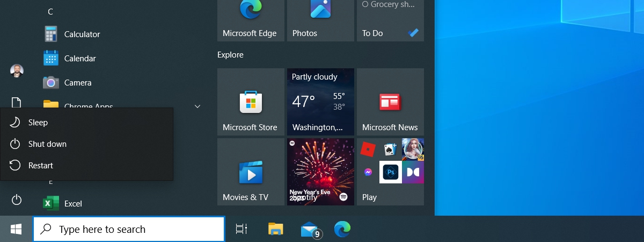The image size is (644, 242).
Task: Open the Microsoft Store tile
Action: [251, 102]
